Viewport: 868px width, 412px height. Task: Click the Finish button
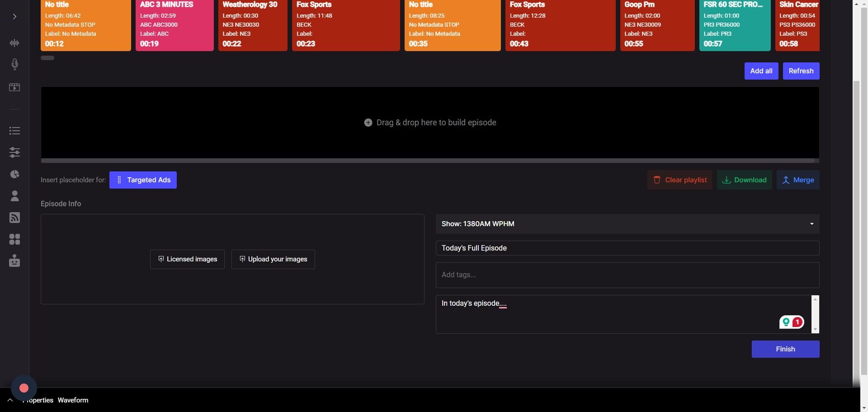pyautogui.click(x=786, y=349)
